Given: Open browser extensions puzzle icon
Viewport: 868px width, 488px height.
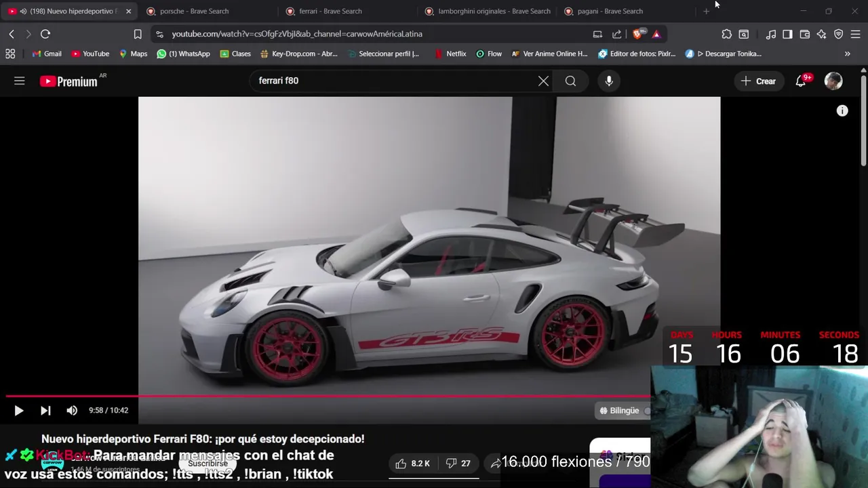Looking at the screenshot, I should 726,34.
